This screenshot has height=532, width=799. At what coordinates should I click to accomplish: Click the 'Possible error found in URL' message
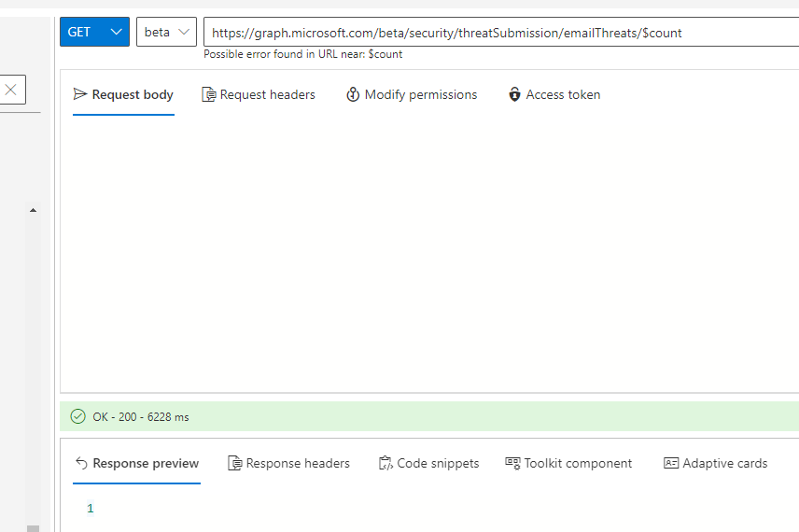(303, 54)
